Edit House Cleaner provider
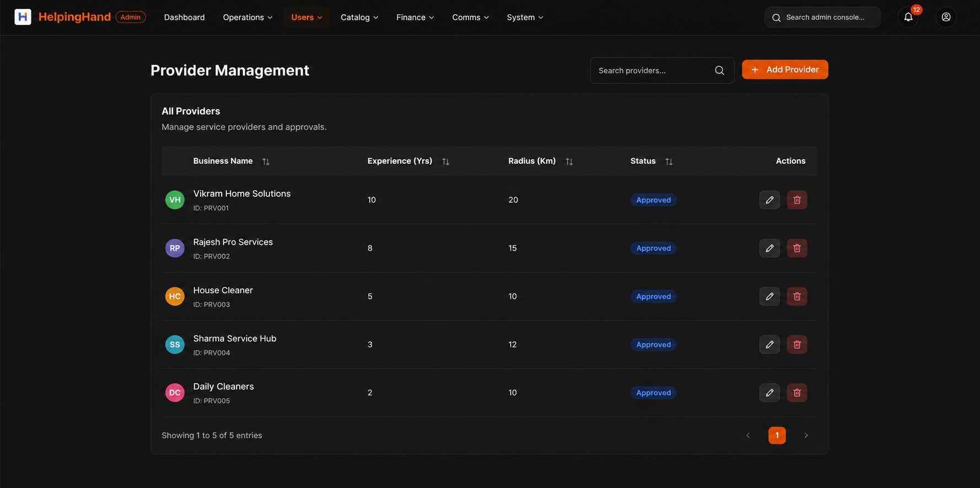This screenshot has height=488, width=980. click(769, 296)
